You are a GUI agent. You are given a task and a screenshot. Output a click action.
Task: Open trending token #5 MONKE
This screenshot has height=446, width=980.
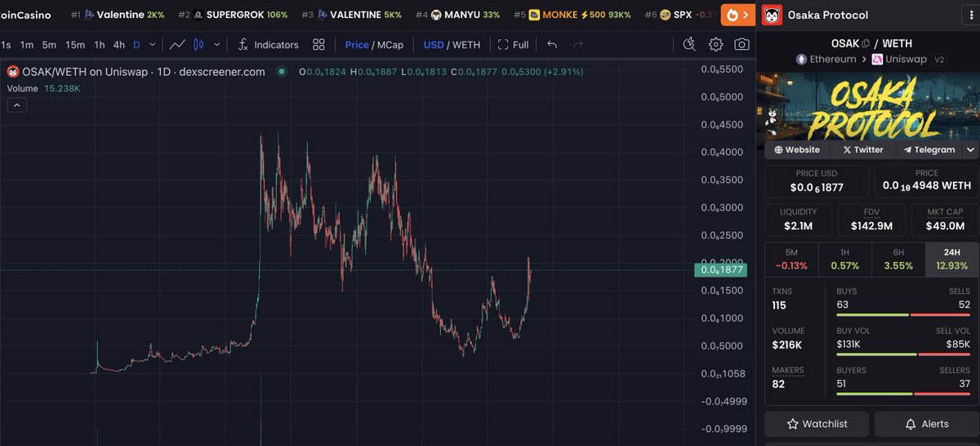coord(572,15)
